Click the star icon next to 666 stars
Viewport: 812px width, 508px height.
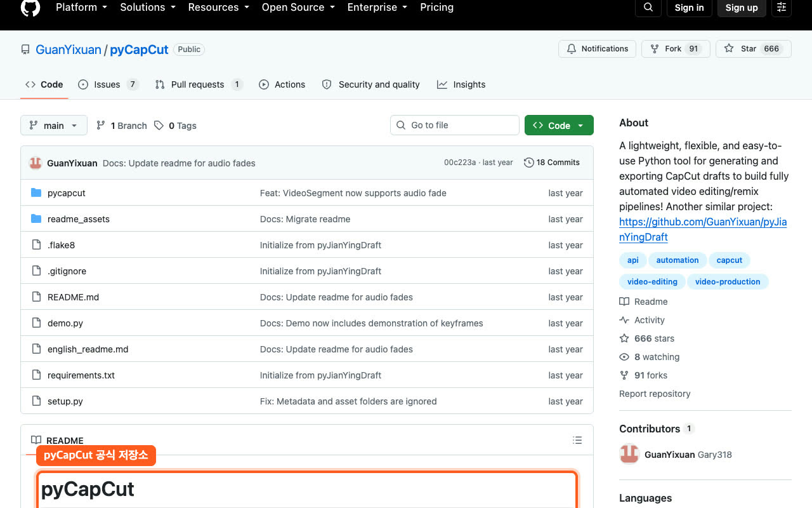click(624, 338)
